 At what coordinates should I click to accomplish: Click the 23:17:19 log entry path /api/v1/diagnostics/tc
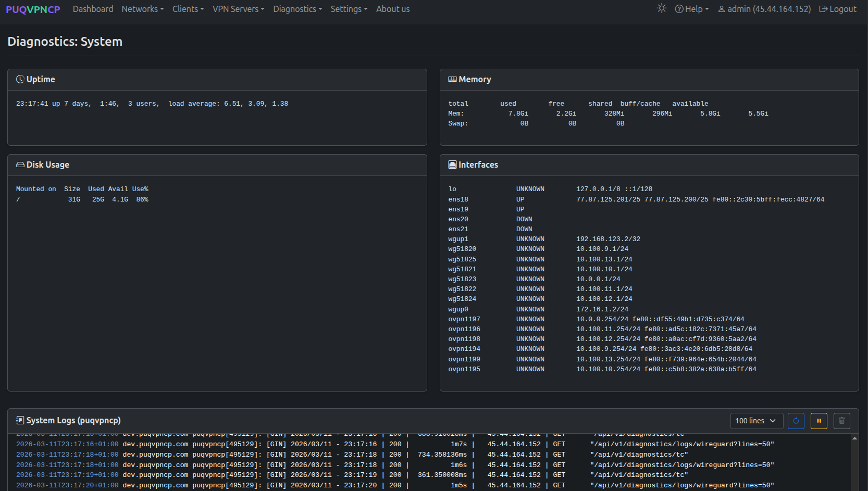[639, 475]
